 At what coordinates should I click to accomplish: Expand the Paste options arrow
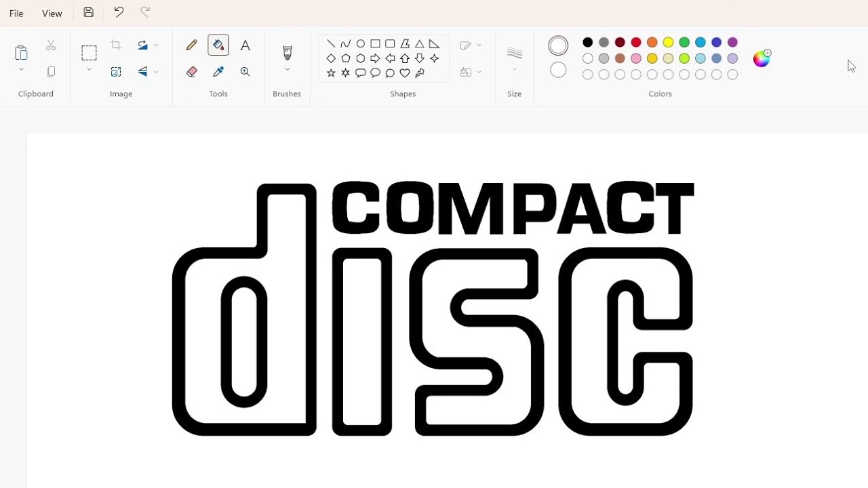pos(21,69)
